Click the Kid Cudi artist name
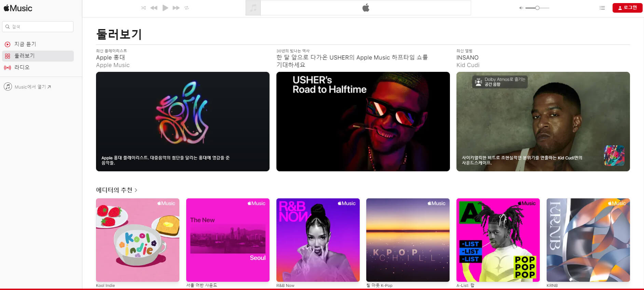644x290 pixels. click(x=468, y=65)
